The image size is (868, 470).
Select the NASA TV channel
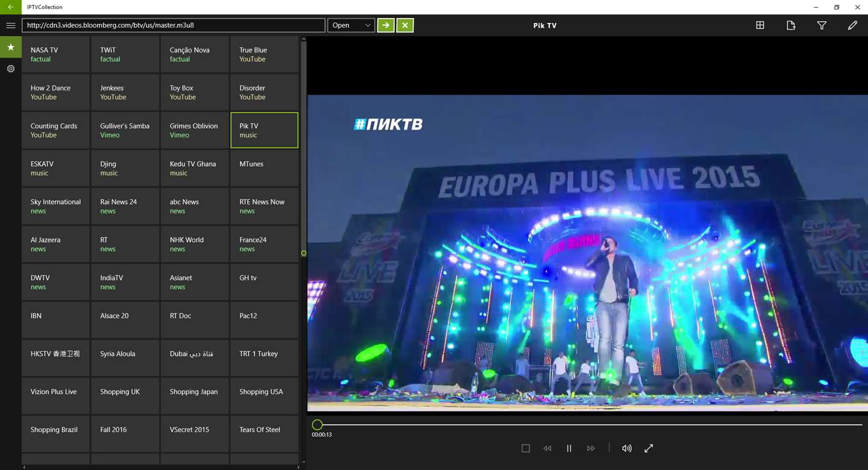coord(55,54)
